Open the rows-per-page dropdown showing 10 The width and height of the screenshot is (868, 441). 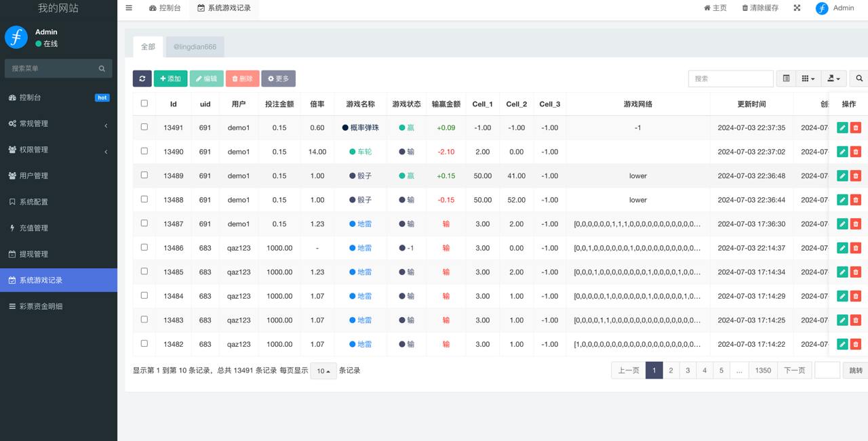[323, 371]
